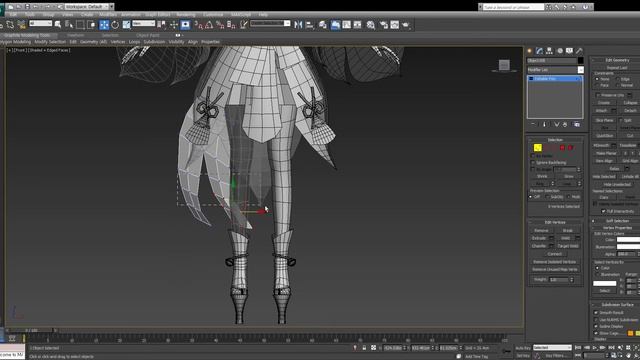Click the vertex Color white swatch

(x=628, y=240)
